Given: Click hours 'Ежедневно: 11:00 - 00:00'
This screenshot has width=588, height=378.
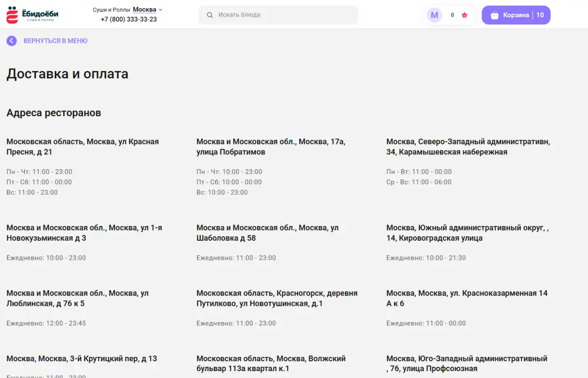Looking at the screenshot, I should tap(426, 323).
